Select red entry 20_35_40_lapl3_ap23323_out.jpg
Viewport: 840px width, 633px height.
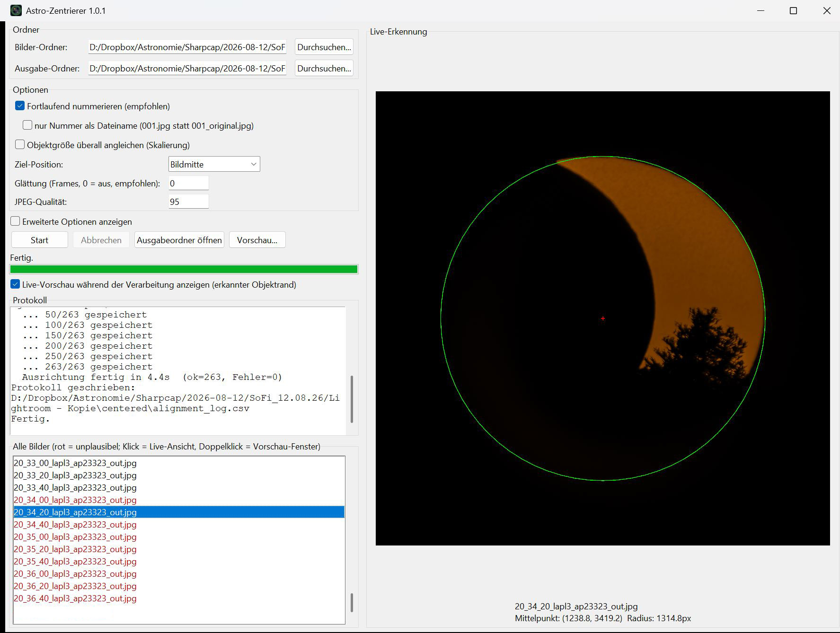(179, 561)
